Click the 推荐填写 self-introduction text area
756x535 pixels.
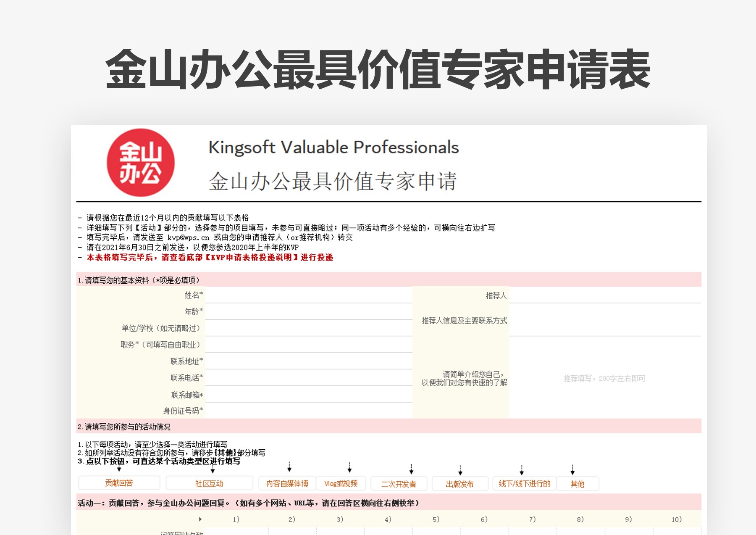click(x=604, y=378)
